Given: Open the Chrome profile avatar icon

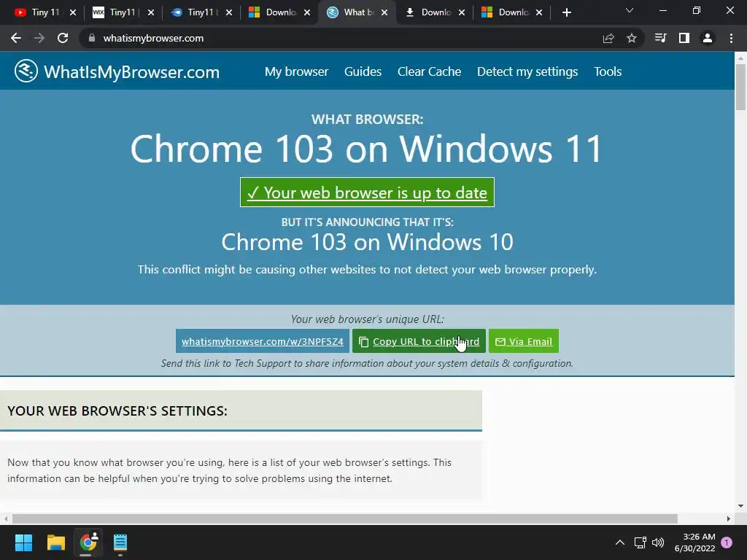Looking at the screenshot, I should click(708, 38).
